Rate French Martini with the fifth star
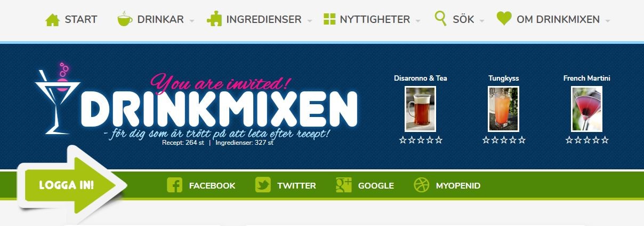The height and width of the screenshot is (226, 644). tap(605, 140)
